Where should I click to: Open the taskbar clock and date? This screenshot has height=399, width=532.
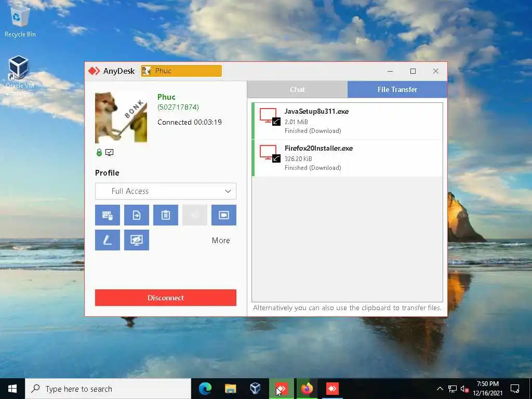pos(487,389)
